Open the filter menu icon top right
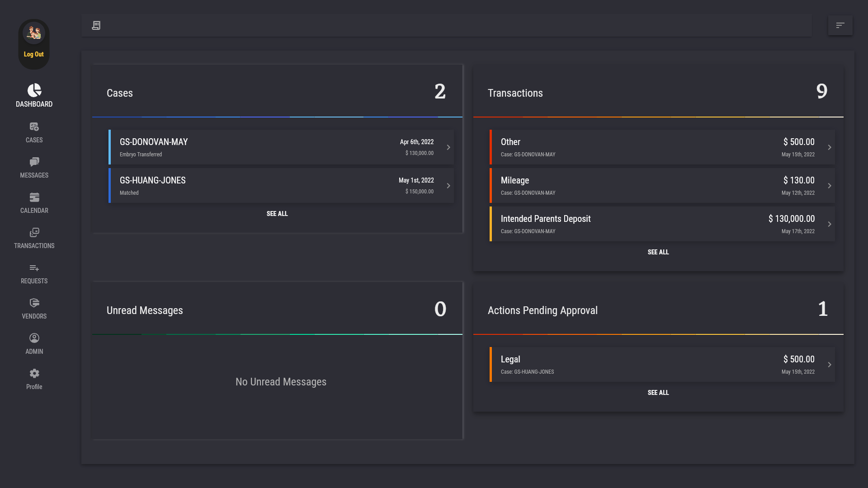 pos(840,25)
